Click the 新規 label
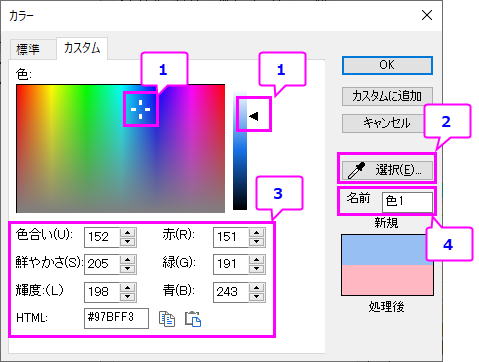Viewport: 479px width, 362px height. (x=386, y=222)
